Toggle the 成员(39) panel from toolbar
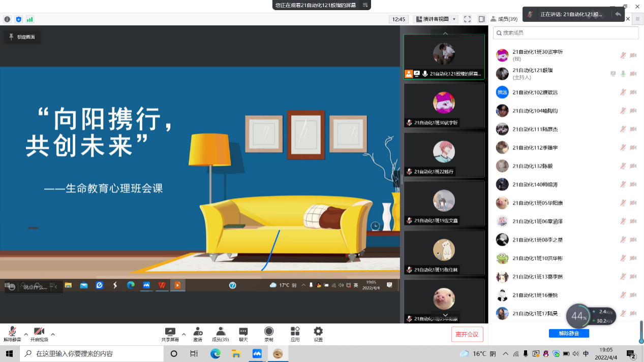The width and height of the screenshot is (644, 362). tap(220, 334)
